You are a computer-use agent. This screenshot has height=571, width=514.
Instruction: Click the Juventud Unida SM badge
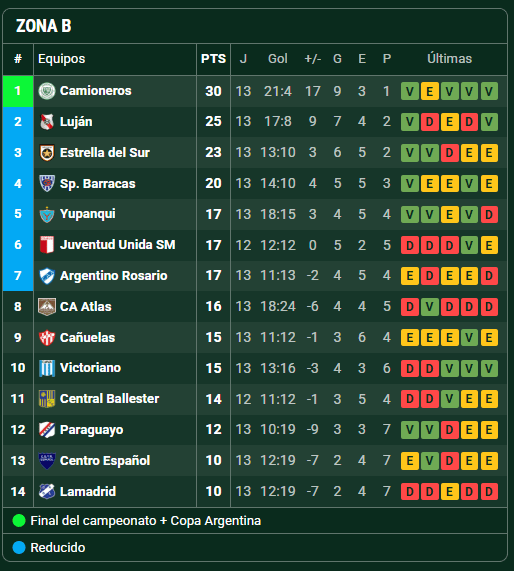47,245
